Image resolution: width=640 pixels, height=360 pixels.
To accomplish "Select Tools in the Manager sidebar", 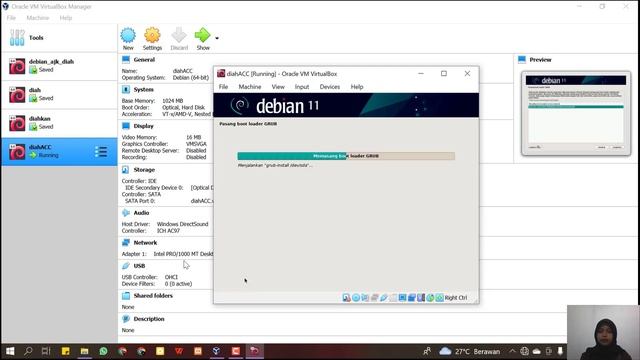I will coord(59,38).
